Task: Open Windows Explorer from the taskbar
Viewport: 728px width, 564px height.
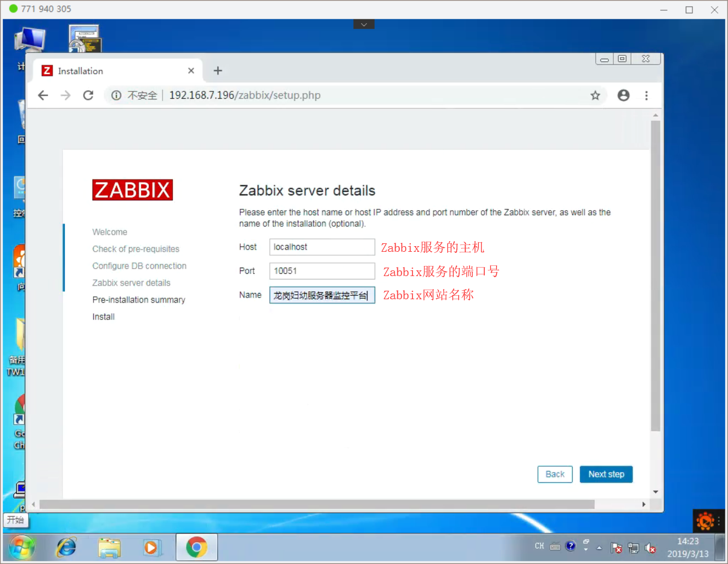Action: [109, 547]
